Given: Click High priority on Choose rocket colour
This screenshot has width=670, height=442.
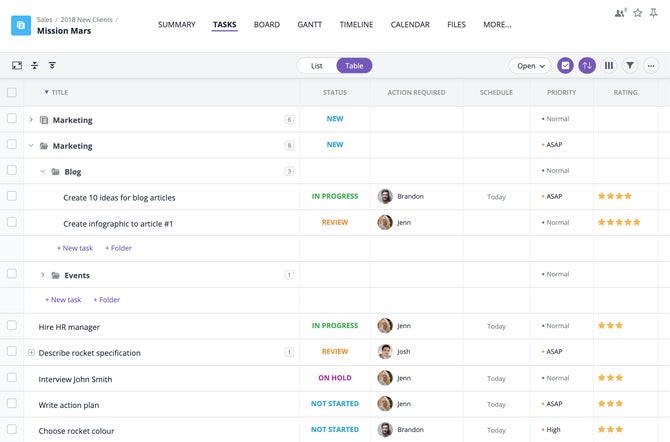Looking at the screenshot, I should click(x=551, y=430).
